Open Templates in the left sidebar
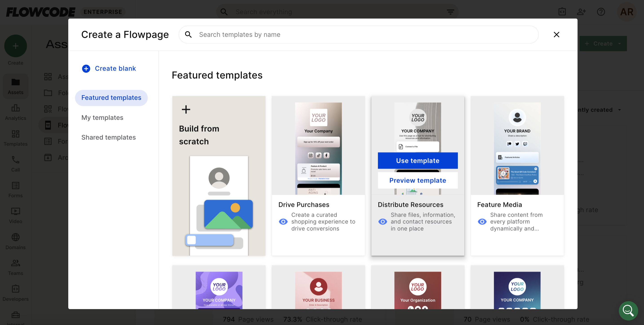This screenshot has width=644, height=325. point(15,138)
